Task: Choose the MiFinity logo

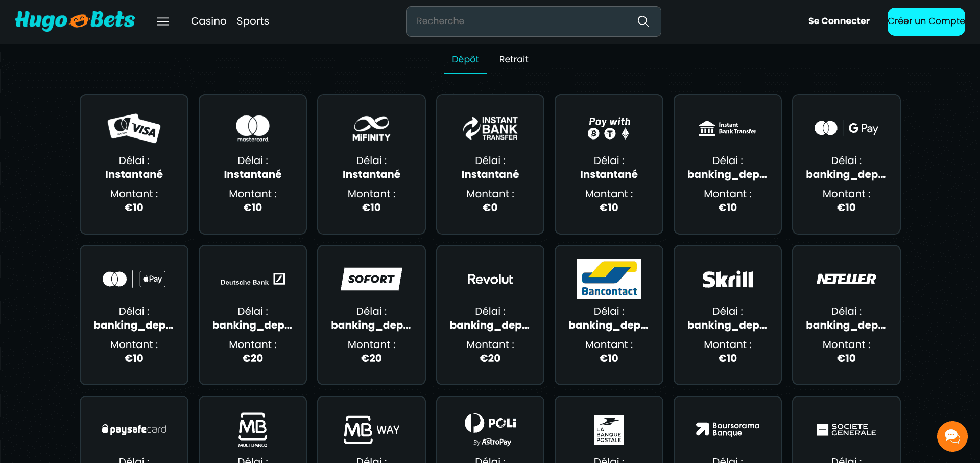Action: tap(371, 128)
